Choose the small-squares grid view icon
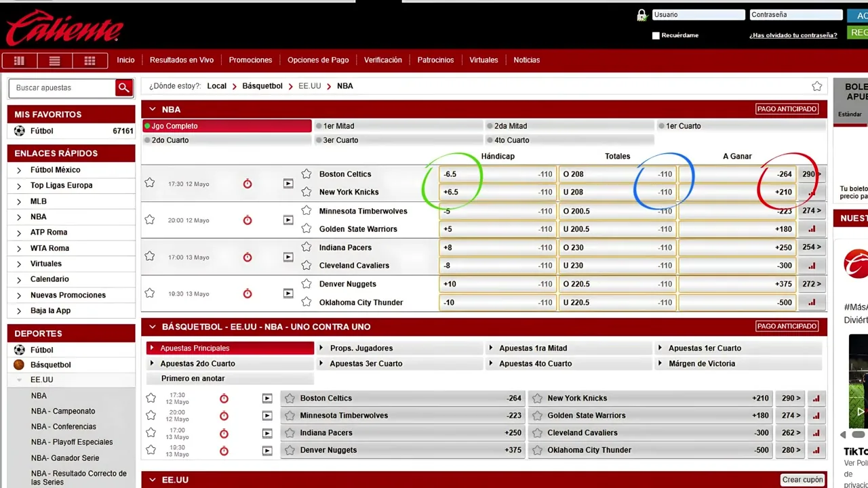Image resolution: width=868 pixels, height=488 pixels. point(90,60)
